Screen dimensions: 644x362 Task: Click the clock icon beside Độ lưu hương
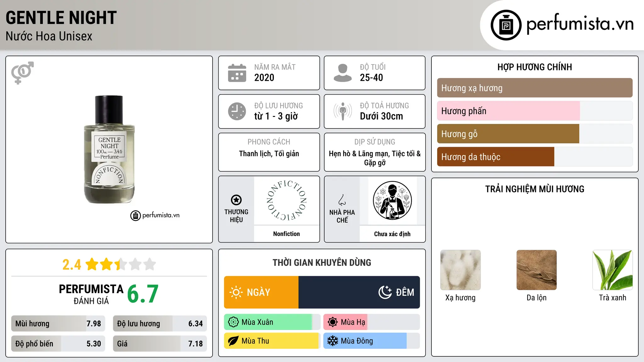[237, 111]
